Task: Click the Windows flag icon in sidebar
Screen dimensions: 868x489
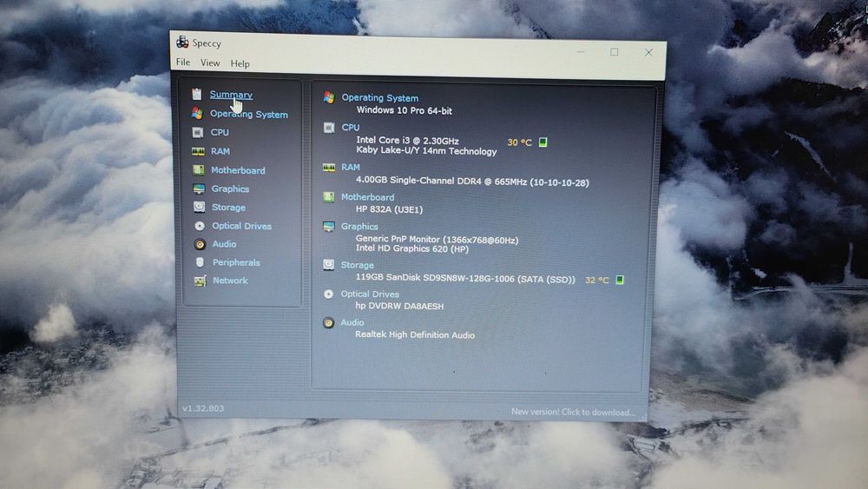Action: 197,114
